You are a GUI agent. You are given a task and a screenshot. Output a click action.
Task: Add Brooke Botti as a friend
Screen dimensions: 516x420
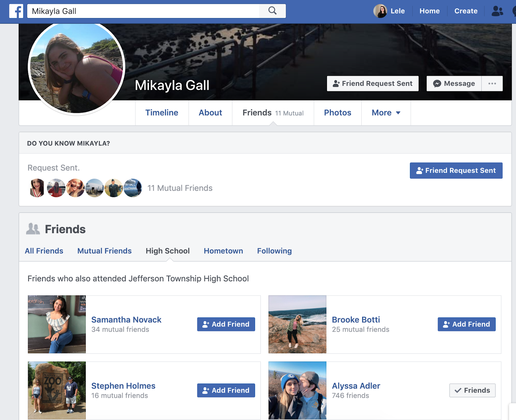[x=467, y=324]
